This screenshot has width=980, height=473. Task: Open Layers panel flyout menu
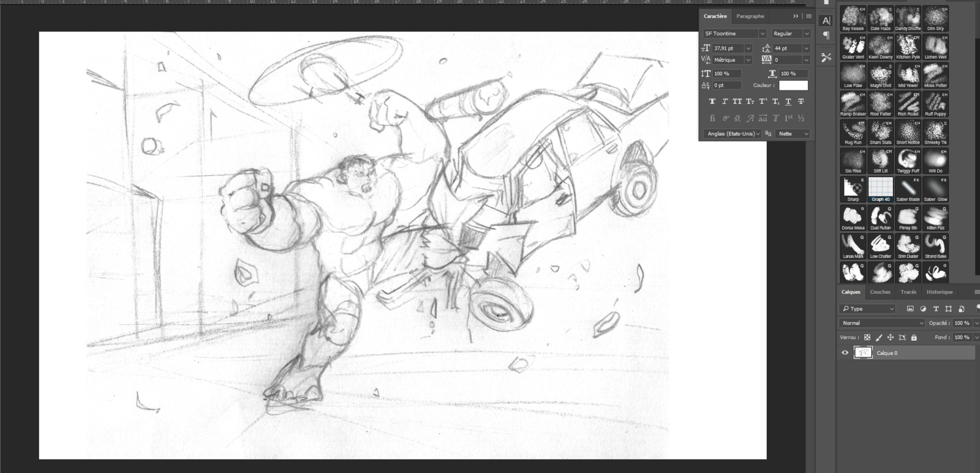pyautogui.click(x=977, y=292)
